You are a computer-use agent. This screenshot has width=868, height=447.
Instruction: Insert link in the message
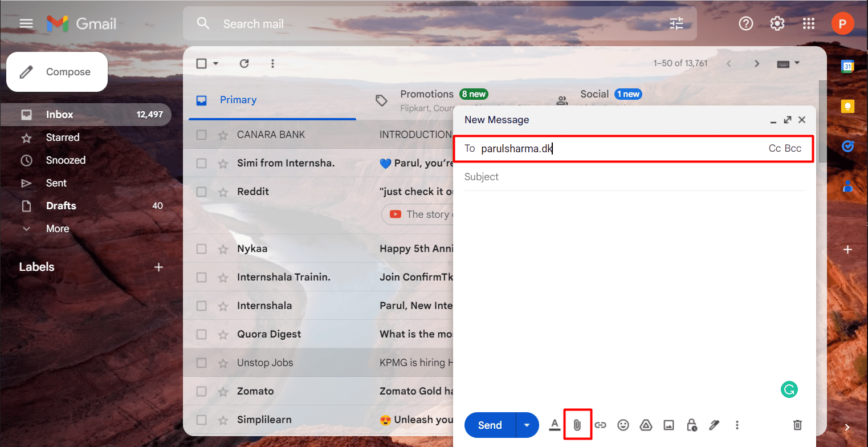(x=600, y=425)
